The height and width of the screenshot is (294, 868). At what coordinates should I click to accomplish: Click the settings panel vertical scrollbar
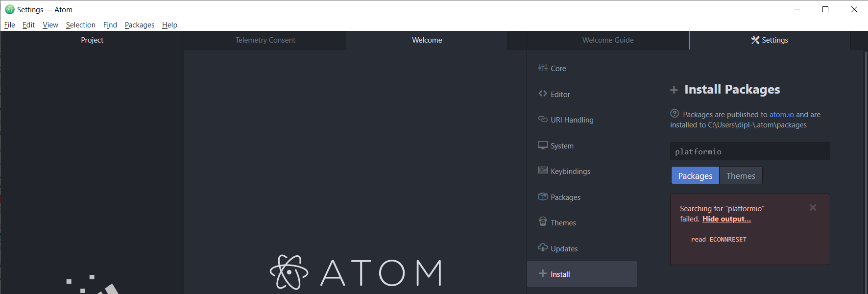pos(866,171)
